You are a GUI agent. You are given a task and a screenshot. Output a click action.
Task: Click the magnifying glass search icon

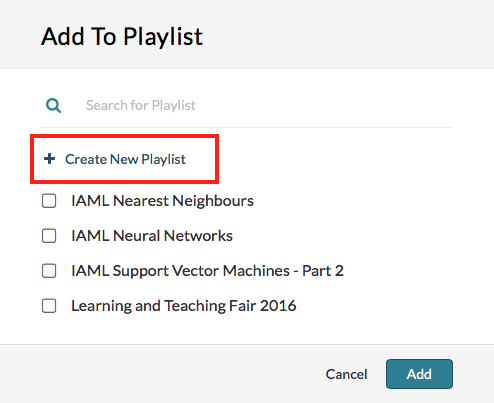pyautogui.click(x=53, y=106)
